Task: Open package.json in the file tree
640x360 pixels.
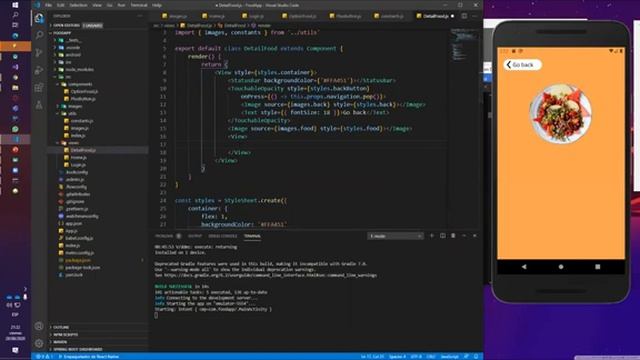Action: [78, 260]
